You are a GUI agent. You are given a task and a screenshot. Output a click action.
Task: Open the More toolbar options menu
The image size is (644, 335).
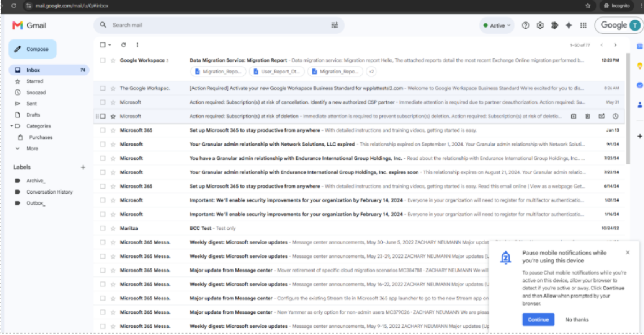click(137, 45)
